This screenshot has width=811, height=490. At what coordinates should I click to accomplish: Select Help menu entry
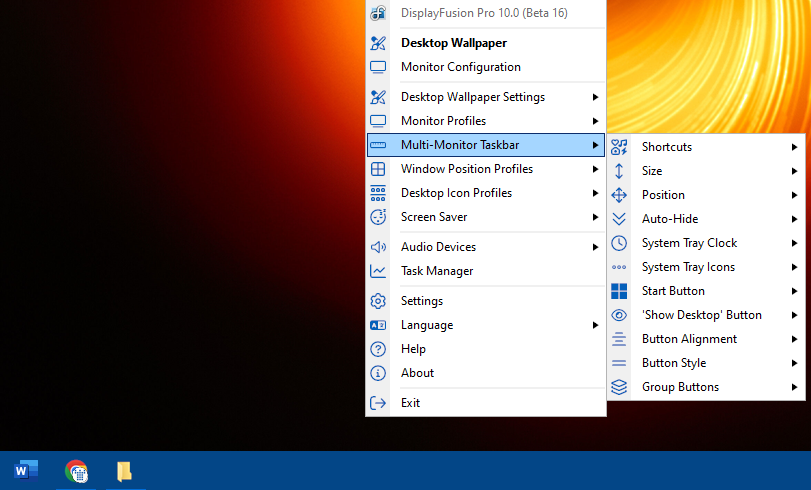[486, 349]
